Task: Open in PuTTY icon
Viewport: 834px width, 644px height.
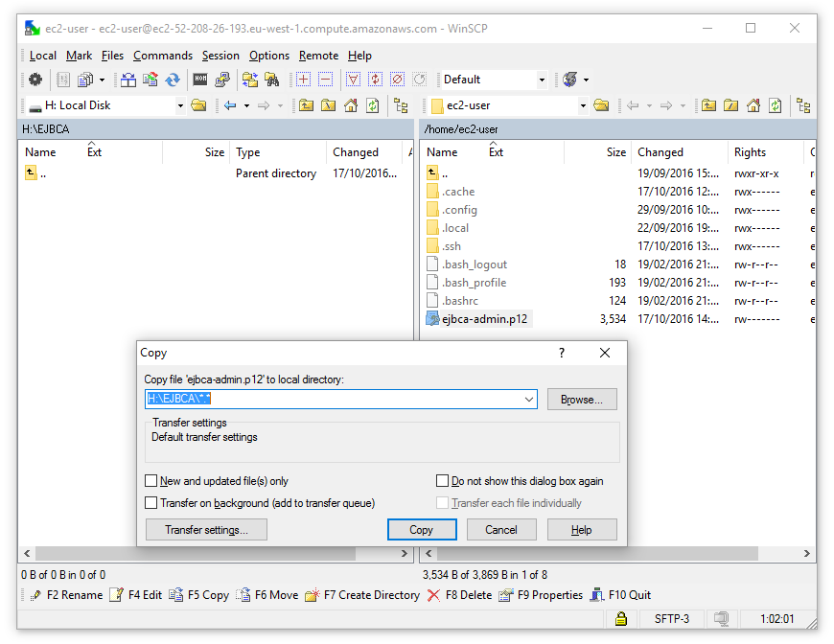Action: point(222,80)
